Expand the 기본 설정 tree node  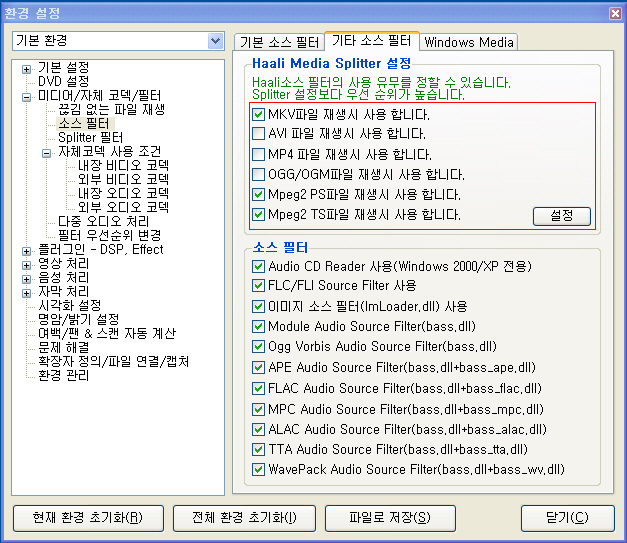[26, 69]
